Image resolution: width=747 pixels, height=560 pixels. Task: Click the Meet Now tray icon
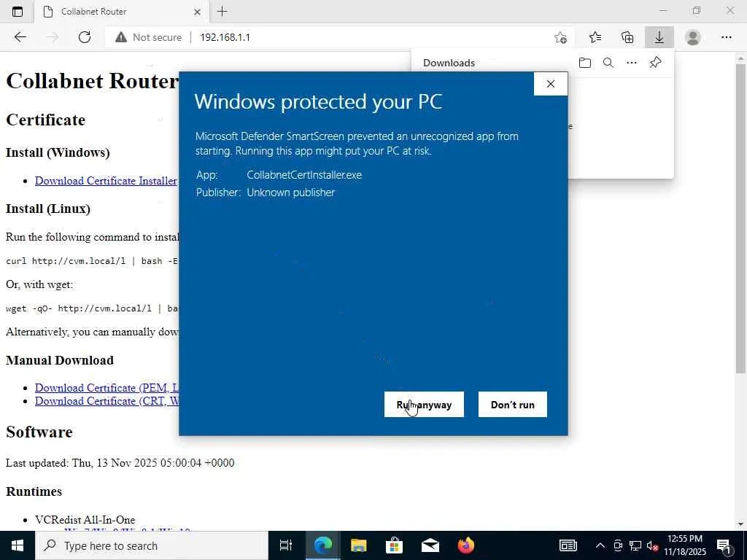coord(618,545)
